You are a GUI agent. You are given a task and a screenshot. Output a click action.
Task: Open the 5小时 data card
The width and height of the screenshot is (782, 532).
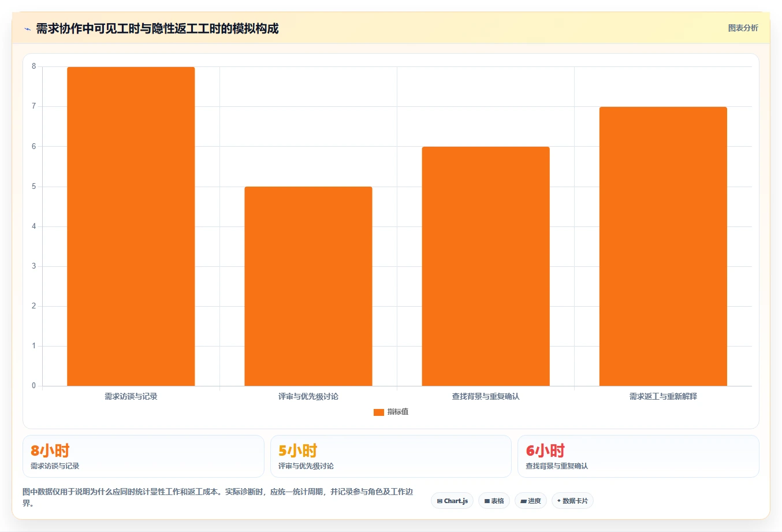[391, 456]
